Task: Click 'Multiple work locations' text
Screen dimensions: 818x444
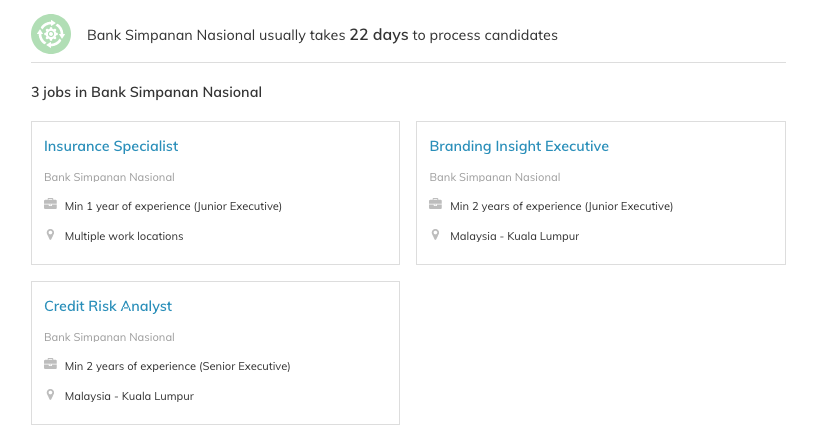Action: pyautogui.click(x=124, y=237)
